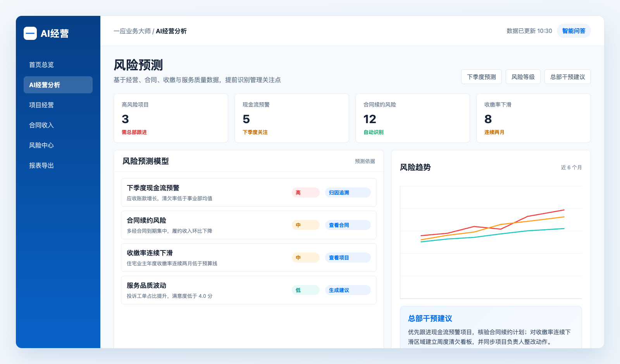The width and height of the screenshot is (620, 364).
Task: Select the 合同续约风险 stat card
Action: (x=413, y=118)
